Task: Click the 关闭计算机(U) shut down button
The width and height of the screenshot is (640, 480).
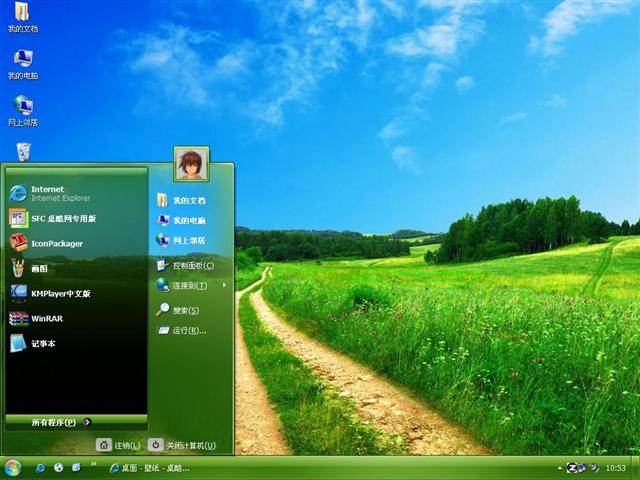Action: [182, 445]
